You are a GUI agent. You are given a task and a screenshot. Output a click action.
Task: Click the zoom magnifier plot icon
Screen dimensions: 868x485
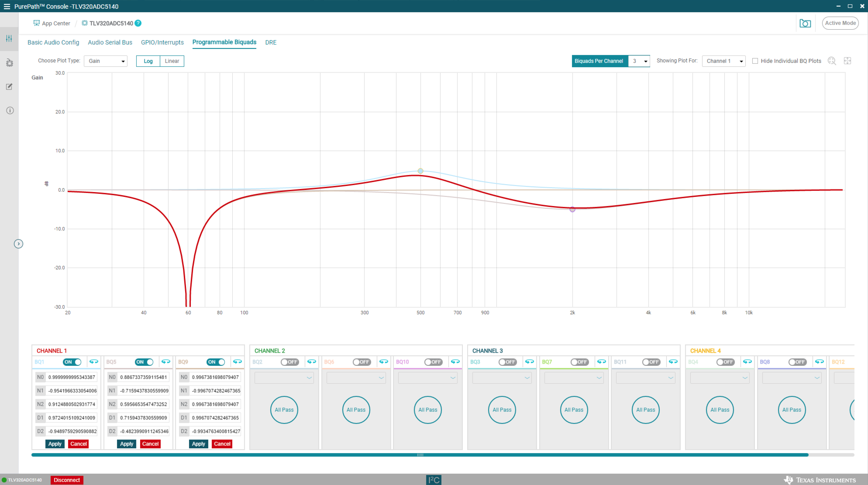(x=832, y=61)
